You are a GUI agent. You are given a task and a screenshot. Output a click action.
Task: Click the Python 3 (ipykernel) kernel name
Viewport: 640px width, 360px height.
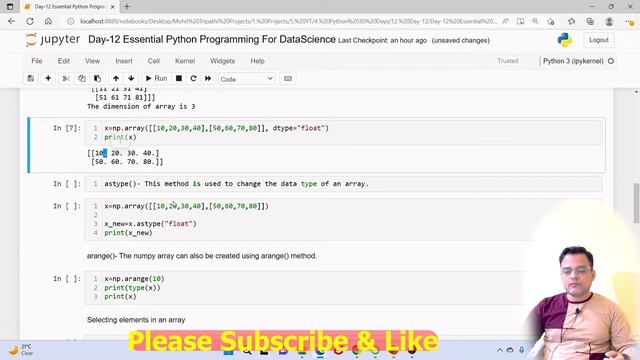573,61
